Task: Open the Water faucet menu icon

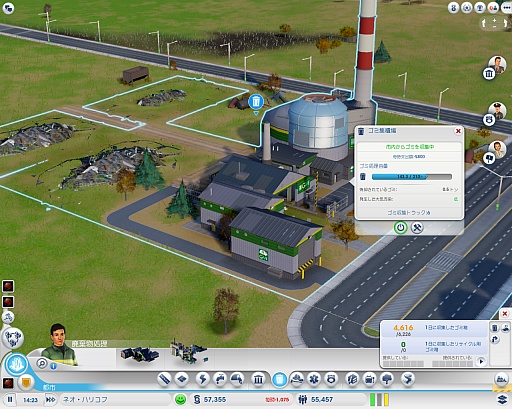Action: click(x=219, y=379)
